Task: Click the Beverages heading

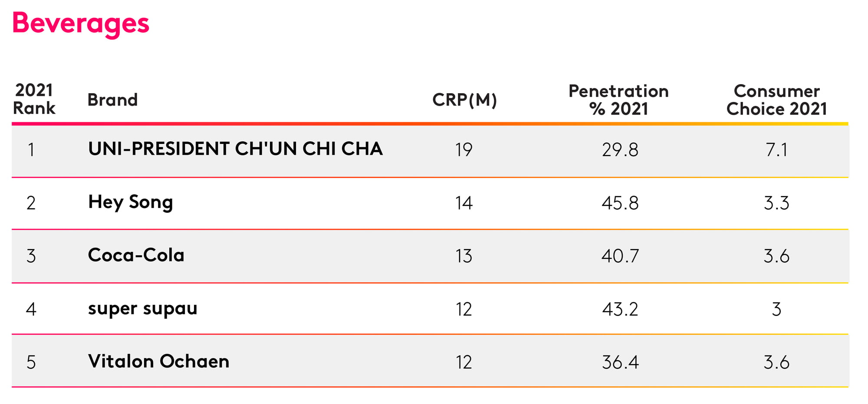Action: [81, 24]
